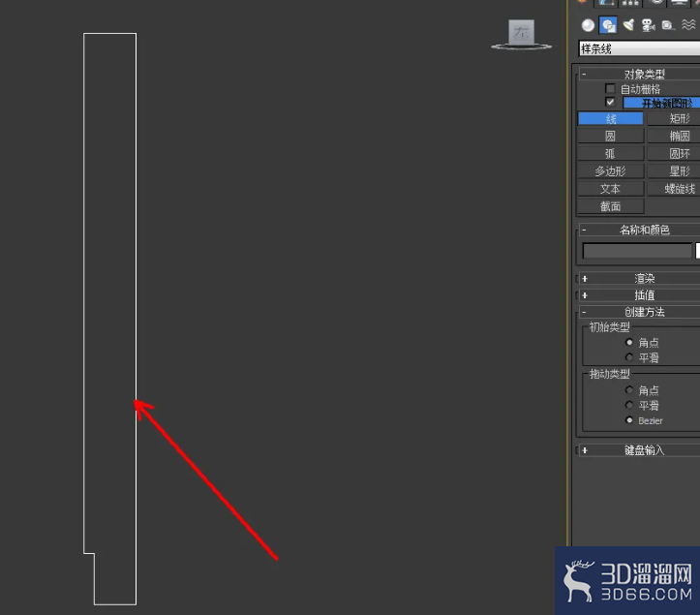Select the 椭圆 ellipse tool
The width and height of the screenshot is (700, 615).
674,137
